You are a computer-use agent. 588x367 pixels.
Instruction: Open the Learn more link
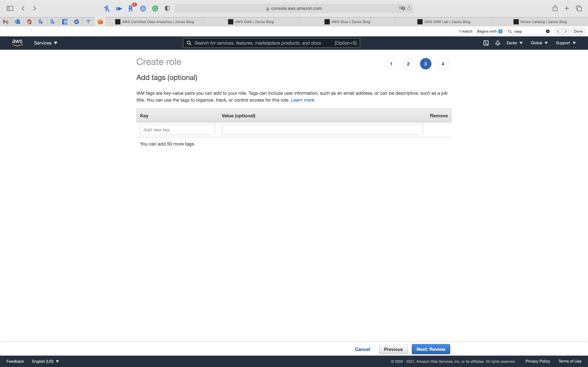pyautogui.click(x=302, y=100)
